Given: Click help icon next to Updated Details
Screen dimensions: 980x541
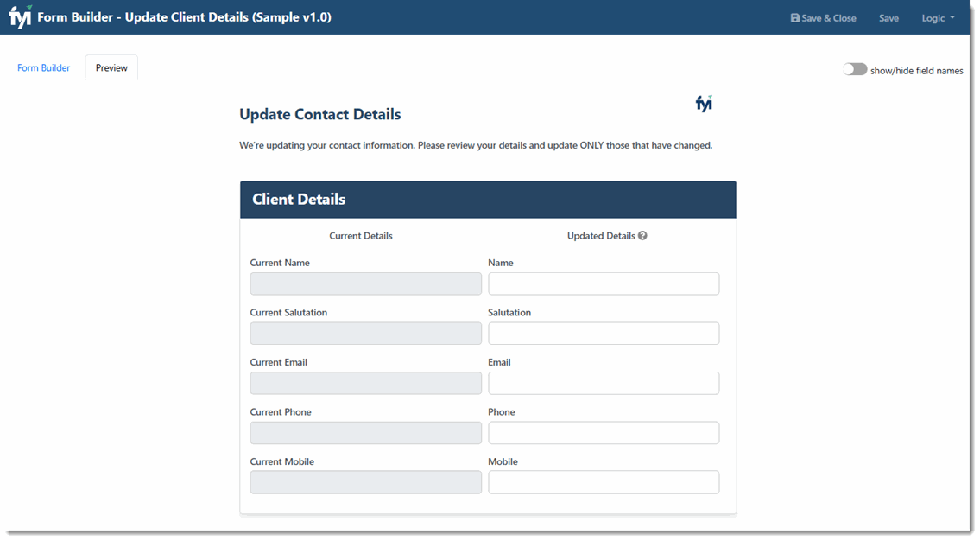Looking at the screenshot, I should (642, 236).
